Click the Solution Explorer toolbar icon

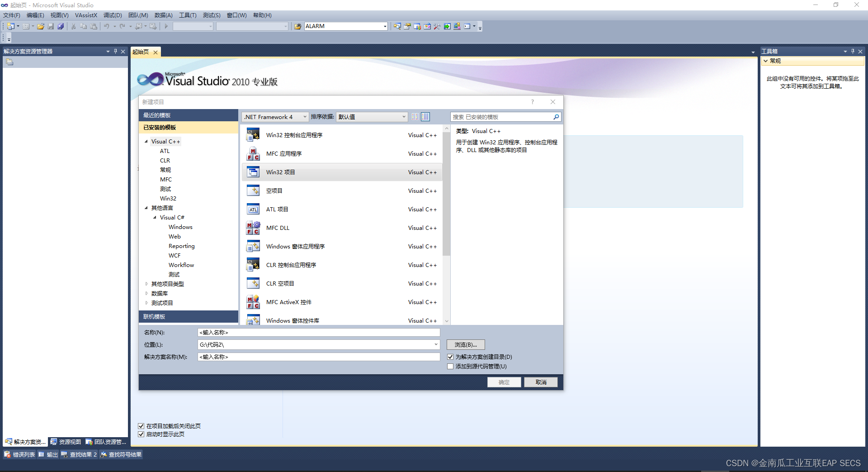point(397,26)
